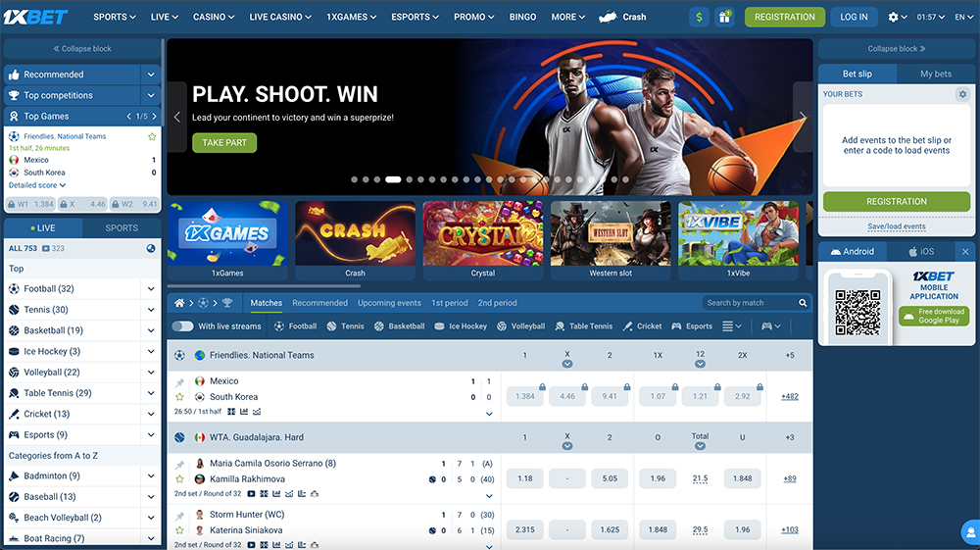This screenshot has width=980, height=550.
Task: Expand the Recommended block
Action: 151,75
